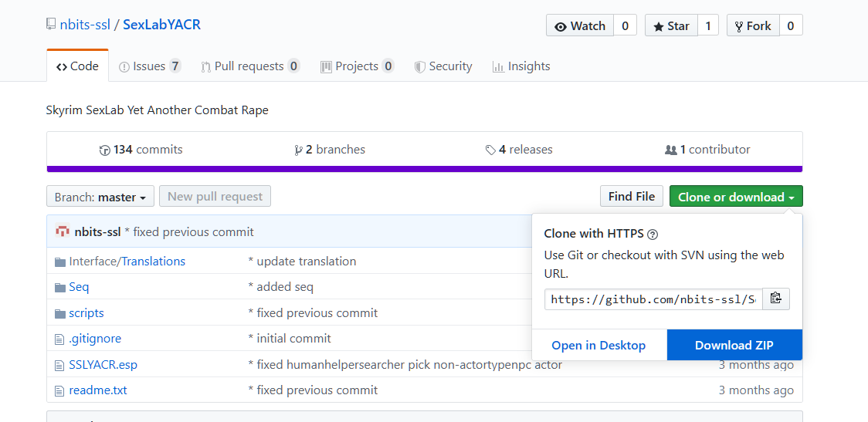
Task: Click the humanhelpersearcher commit message for SSLYACR.esp
Action: pyautogui.click(x=405, y=365)
